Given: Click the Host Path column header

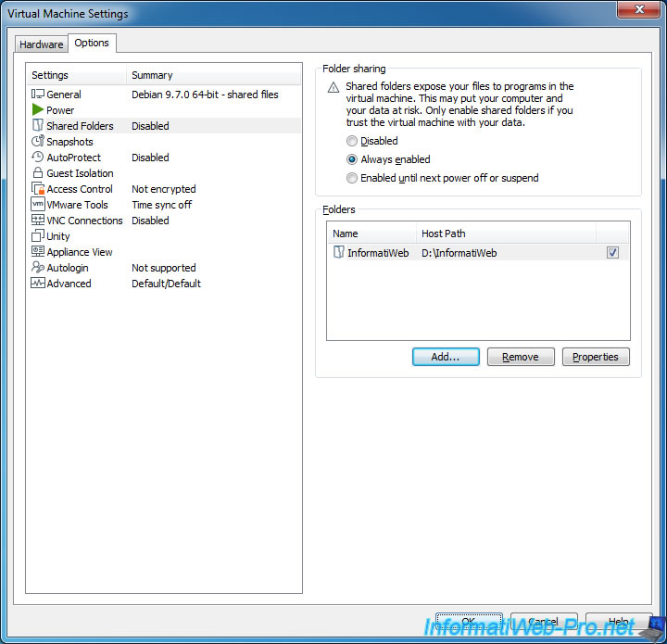Looking at the screenshot, I should tap(506, 234).
